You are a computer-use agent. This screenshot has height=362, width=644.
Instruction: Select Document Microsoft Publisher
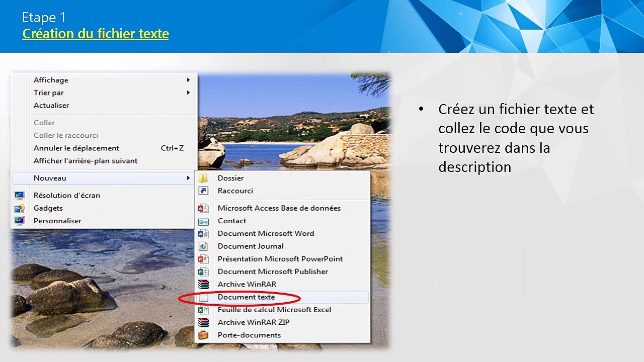tap(282, 271)
